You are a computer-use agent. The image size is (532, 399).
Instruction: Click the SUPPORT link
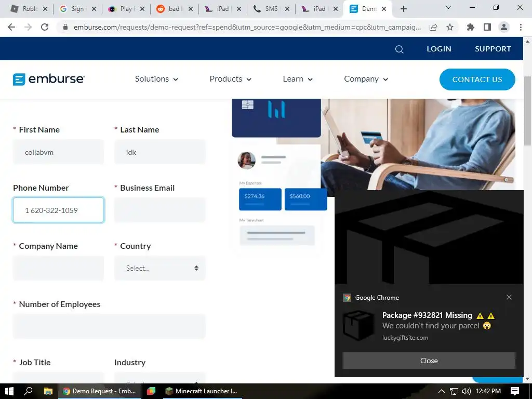click(x=493, y=49)
